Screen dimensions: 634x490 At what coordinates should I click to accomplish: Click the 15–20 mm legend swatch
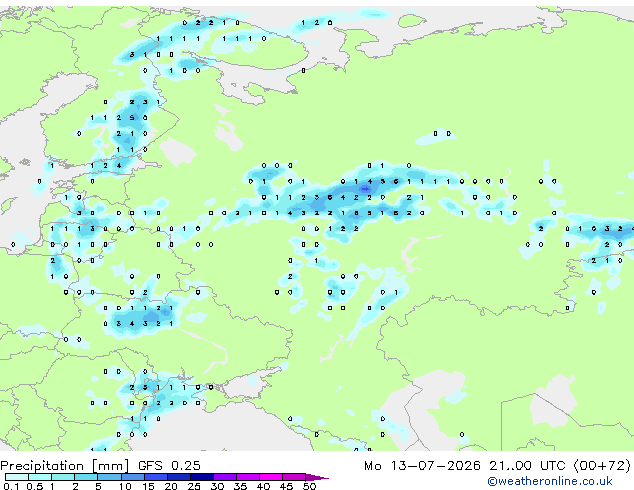[155, 477]
